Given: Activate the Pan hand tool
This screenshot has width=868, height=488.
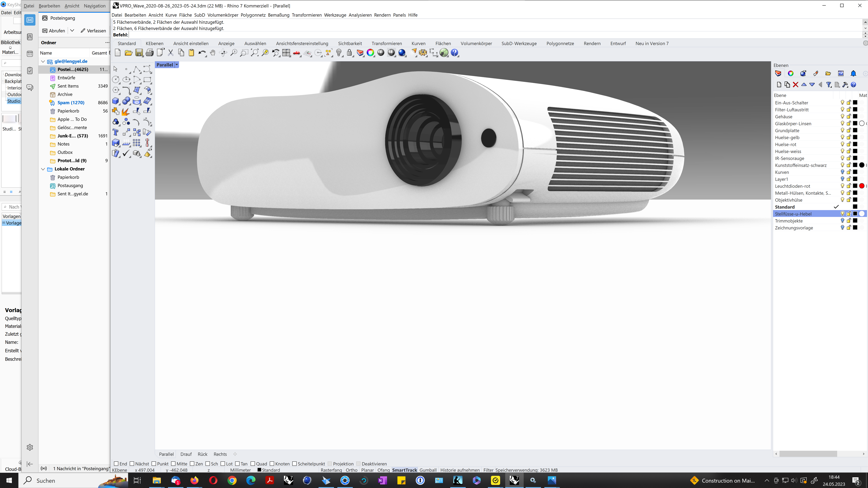Looking at the screenshot, I should [x=213, y=53].
